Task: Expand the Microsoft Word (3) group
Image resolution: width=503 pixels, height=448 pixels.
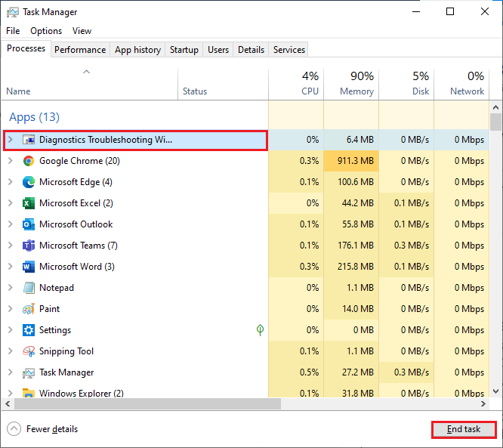Action: point(11,267)
